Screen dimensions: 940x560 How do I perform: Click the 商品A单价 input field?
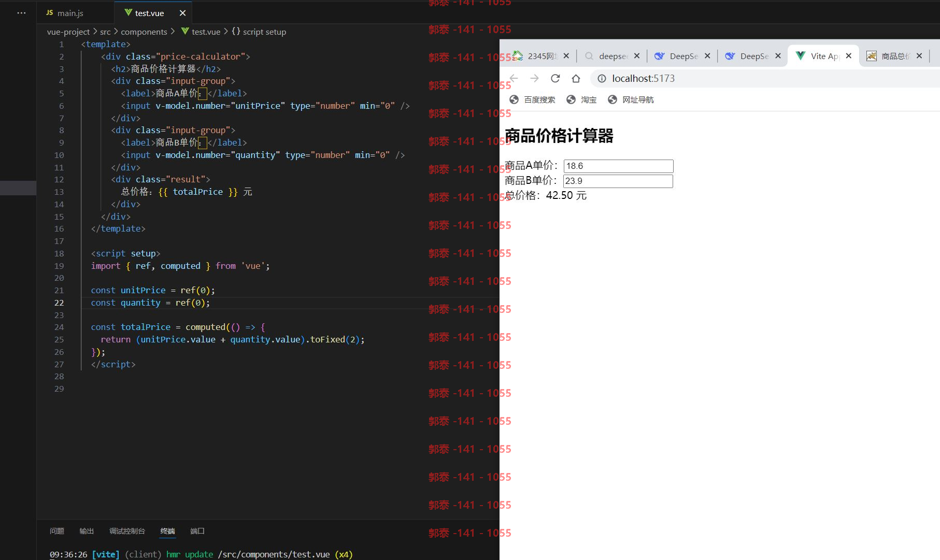coord(618,166)
